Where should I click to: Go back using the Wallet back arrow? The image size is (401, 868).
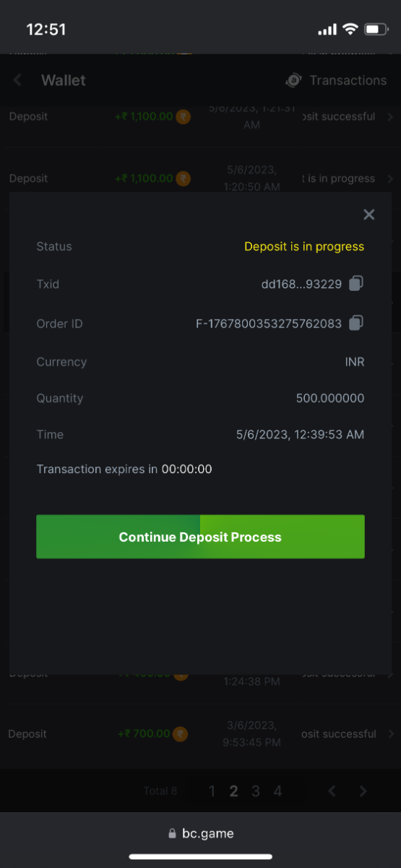17,80
